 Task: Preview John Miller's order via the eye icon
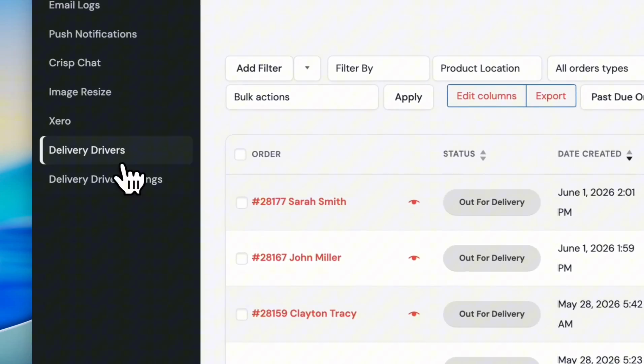click(414, 258)
